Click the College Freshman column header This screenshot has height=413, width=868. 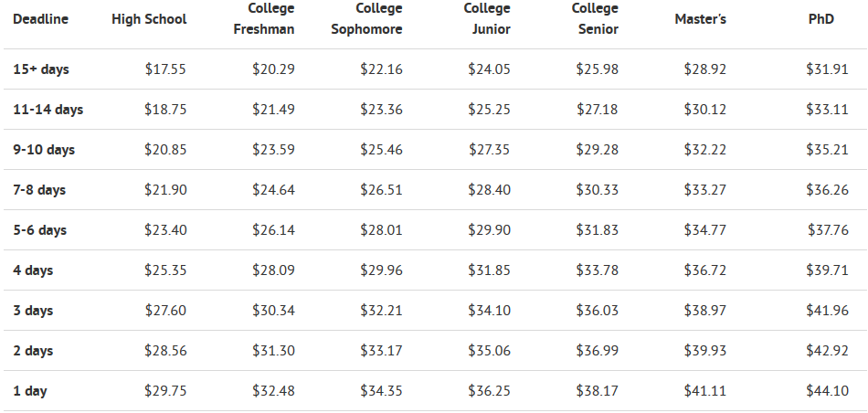pos(264,19)
